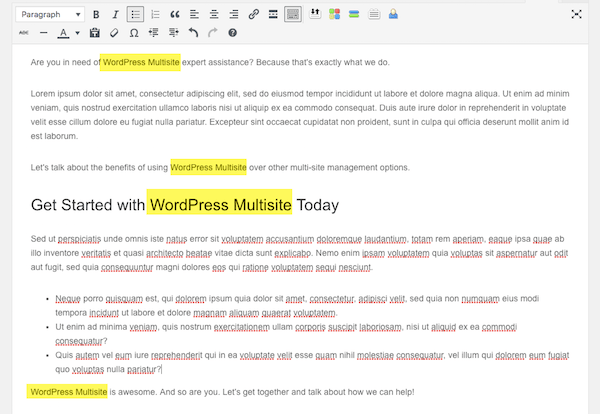
Task: Click the 'Let's talk about the benefits' sentence
Action: (220, 168)
